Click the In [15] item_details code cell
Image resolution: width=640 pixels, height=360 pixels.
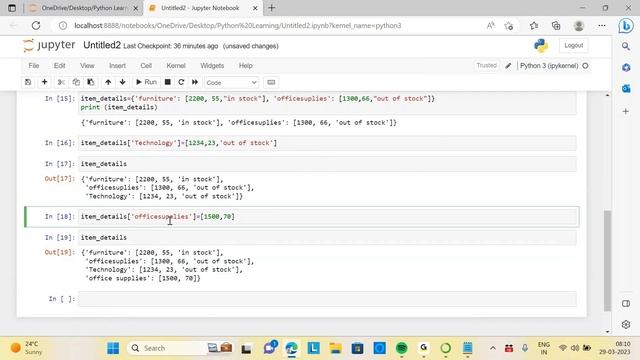(327, 103)
